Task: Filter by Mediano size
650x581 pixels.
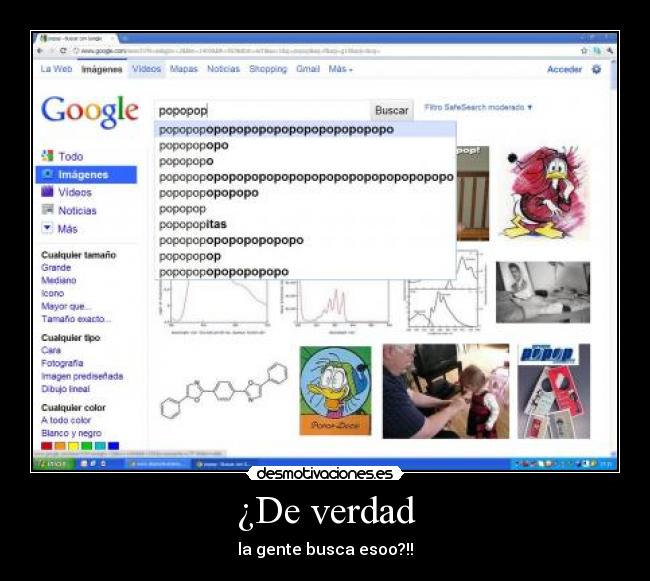Action: (58, 281)
